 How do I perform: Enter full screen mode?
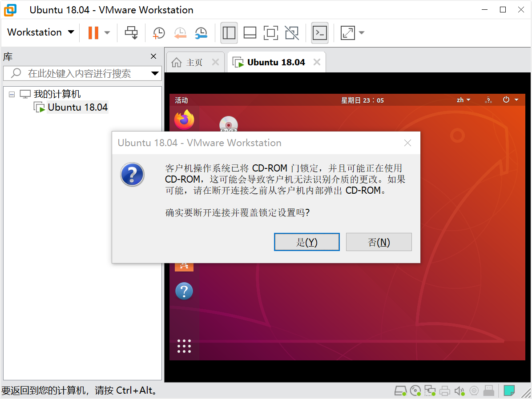(271, 32)
